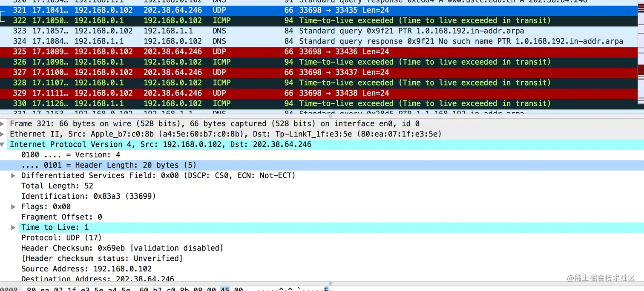Expand the Differentiated Services Field row
The height and width of the screenshot is (291, 644).
(x=13, y=176)
